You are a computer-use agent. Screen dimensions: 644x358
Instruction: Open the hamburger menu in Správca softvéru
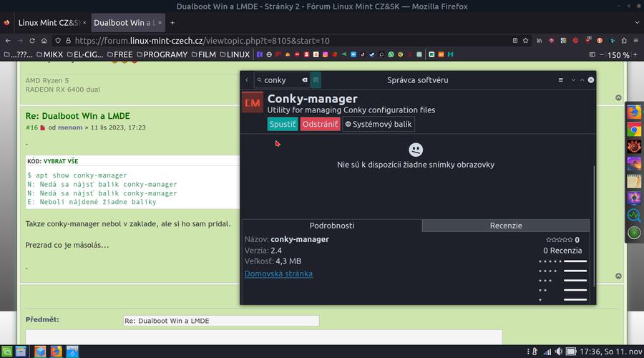[560, 80]
